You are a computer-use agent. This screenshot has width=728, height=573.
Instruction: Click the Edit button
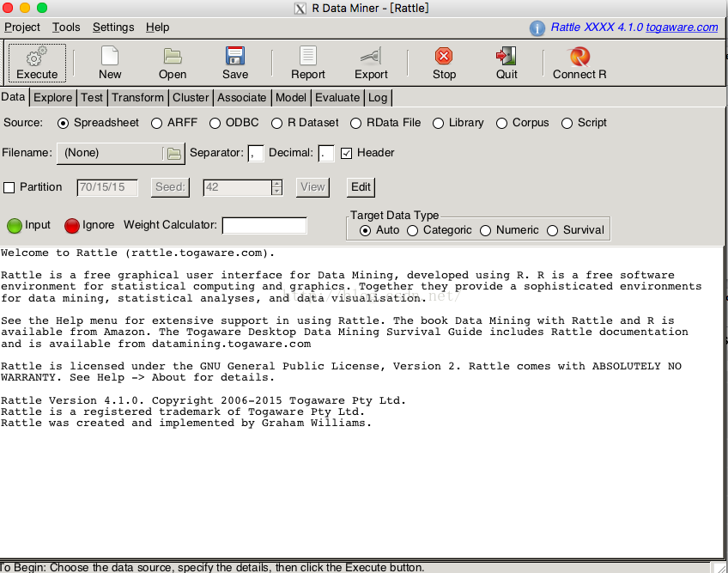click(x=361, y=187)
